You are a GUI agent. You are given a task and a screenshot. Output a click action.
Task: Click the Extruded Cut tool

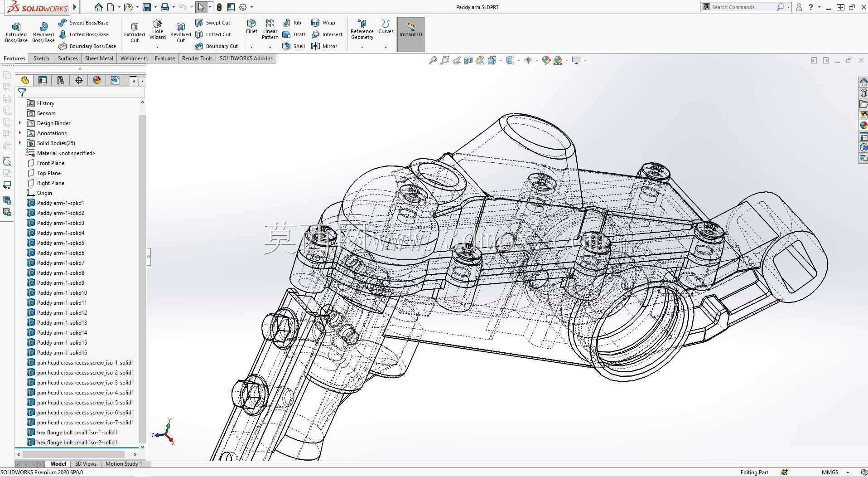tap(135, 33)
